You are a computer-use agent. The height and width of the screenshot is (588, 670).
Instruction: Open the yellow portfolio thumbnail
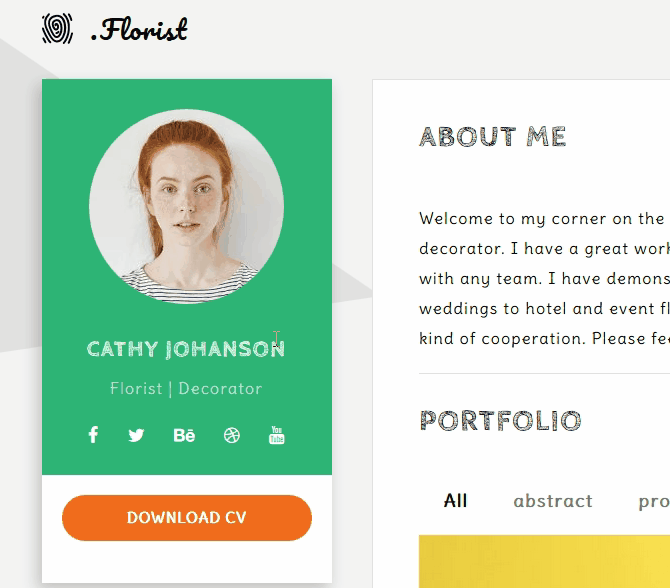pos(544,562)
